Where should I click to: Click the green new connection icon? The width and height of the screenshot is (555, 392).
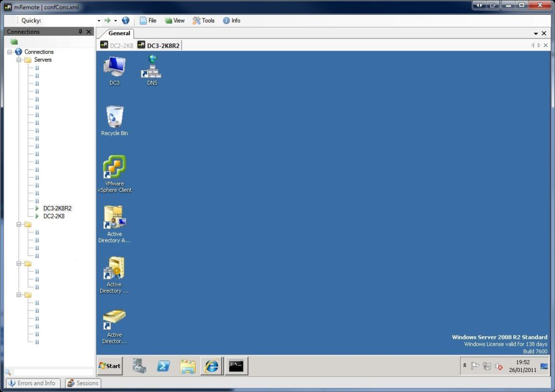click(14, 42)
